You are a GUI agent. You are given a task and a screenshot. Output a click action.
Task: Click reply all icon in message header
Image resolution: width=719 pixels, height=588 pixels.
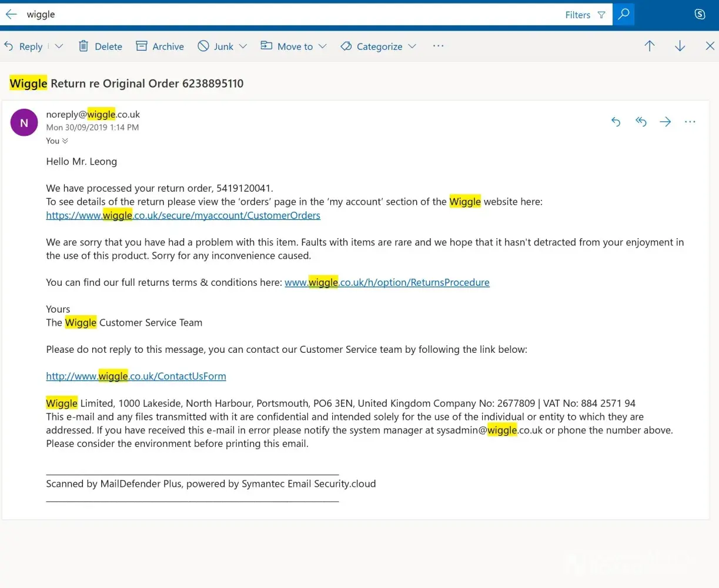pos(641,122)
